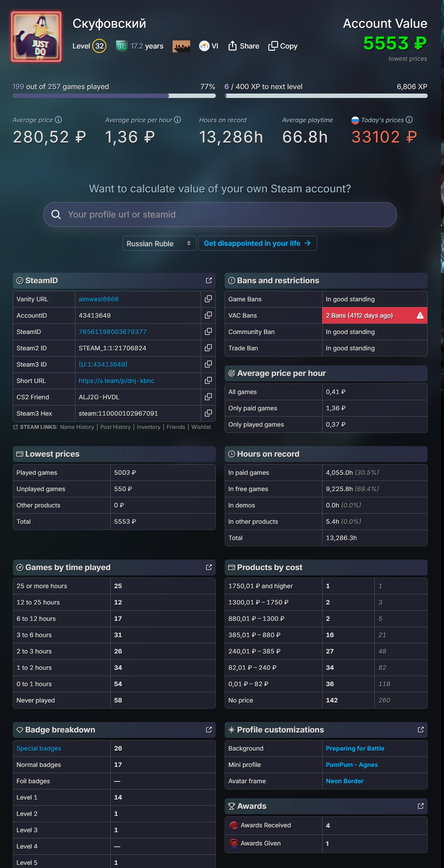Open Games by time played external icon

click(209, 567)
